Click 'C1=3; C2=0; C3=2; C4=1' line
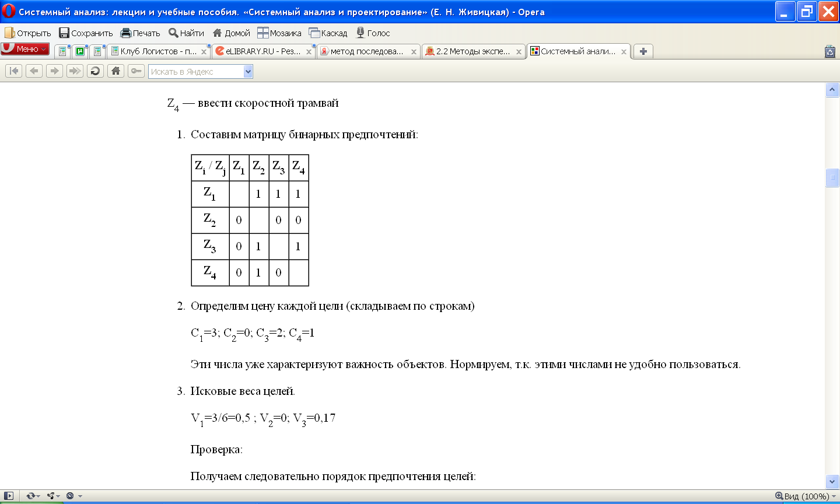This screenshot has width=840, height=504. tap(253, 334)
